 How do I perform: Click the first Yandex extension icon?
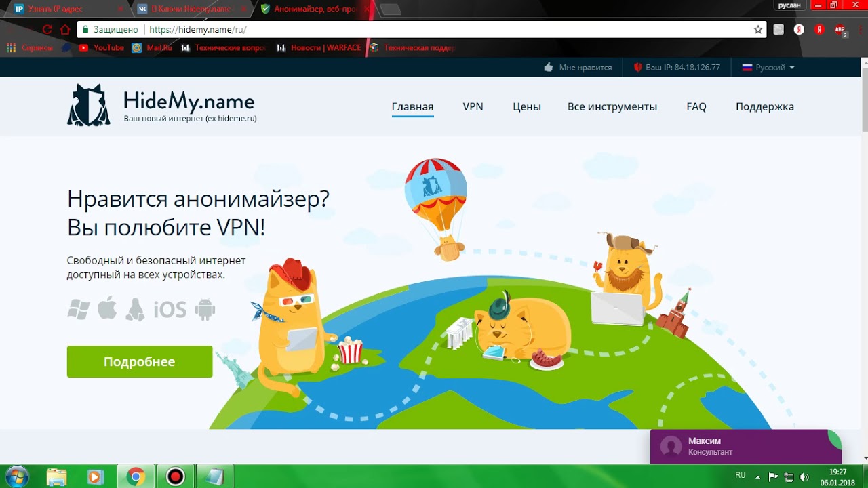tap(800, 30)
